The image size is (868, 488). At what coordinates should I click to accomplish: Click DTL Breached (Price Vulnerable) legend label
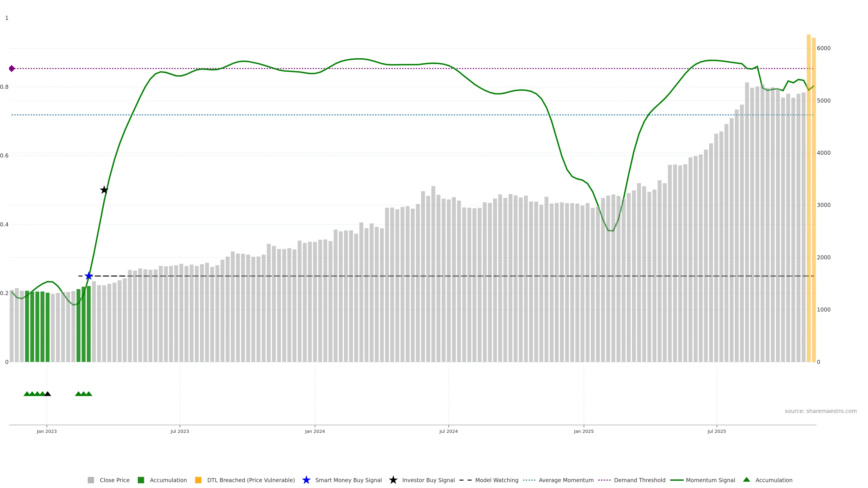(251, 480)
